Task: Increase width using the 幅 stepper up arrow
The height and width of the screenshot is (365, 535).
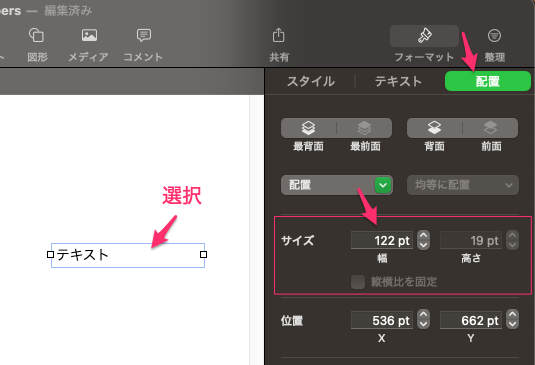Action: click(423, 235)
